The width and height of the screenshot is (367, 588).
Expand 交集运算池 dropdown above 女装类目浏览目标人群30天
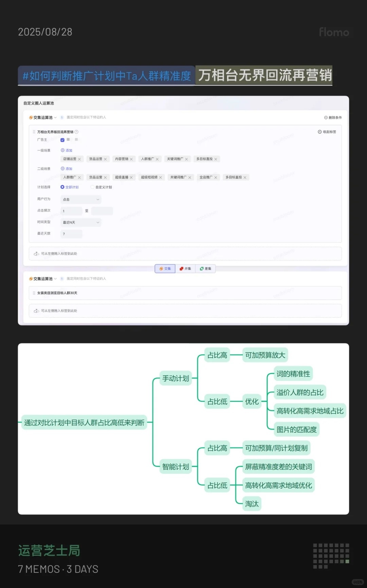point(55,279)
